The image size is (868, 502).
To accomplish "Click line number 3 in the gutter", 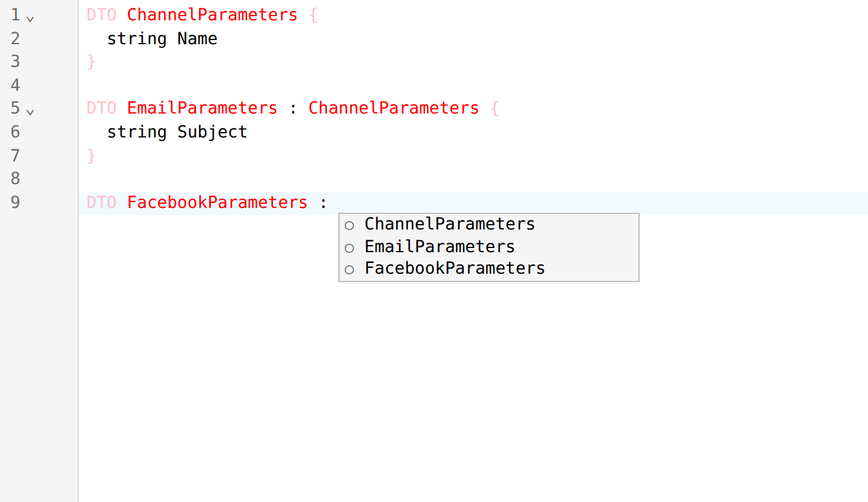I will [16, 62].
